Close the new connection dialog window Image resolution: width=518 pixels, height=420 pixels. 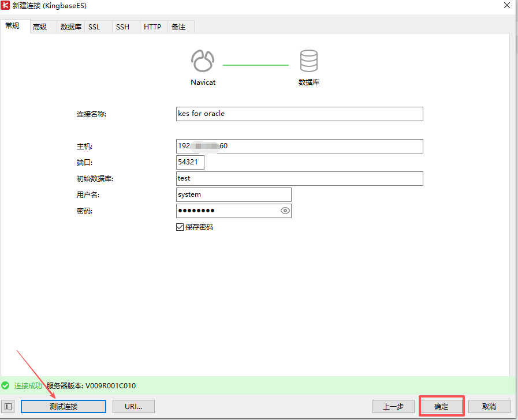click(507, 5)
